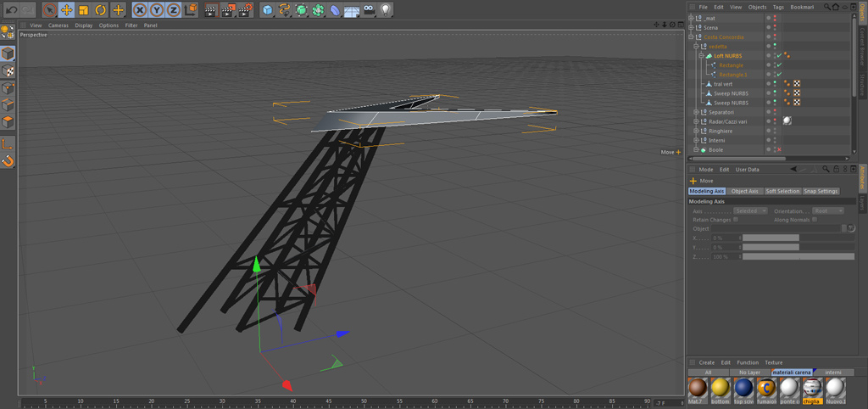The image size is (868, 409).
Task: Open the viewport Cameras menu
Action: click(x=58, y=25)
